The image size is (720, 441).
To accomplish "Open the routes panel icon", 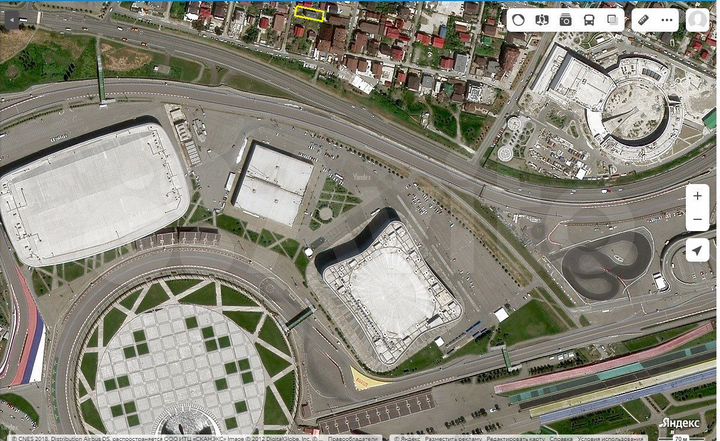I will (x=542, y=20).
